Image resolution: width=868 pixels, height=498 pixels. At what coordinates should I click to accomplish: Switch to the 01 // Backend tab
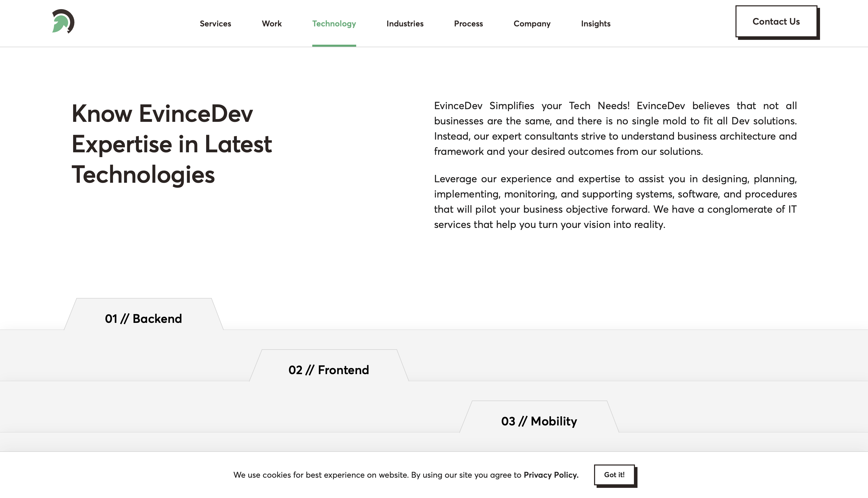pyautogui.click(x=143, y=319)
